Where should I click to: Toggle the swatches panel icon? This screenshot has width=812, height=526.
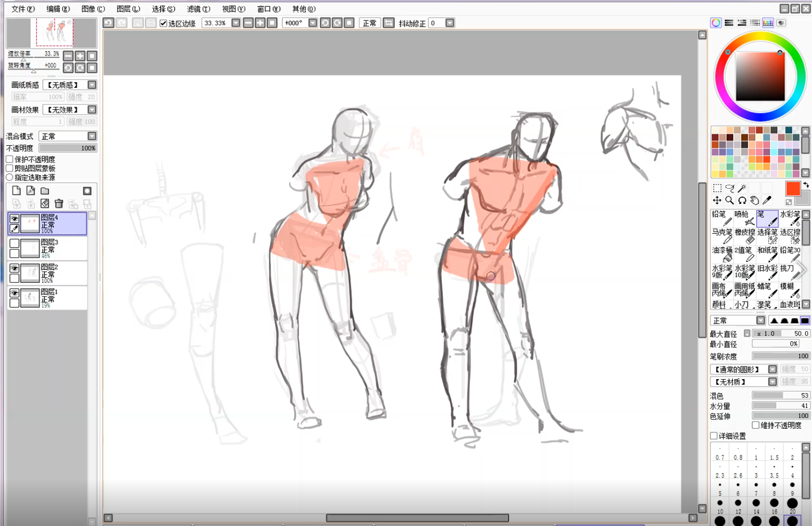768,23
